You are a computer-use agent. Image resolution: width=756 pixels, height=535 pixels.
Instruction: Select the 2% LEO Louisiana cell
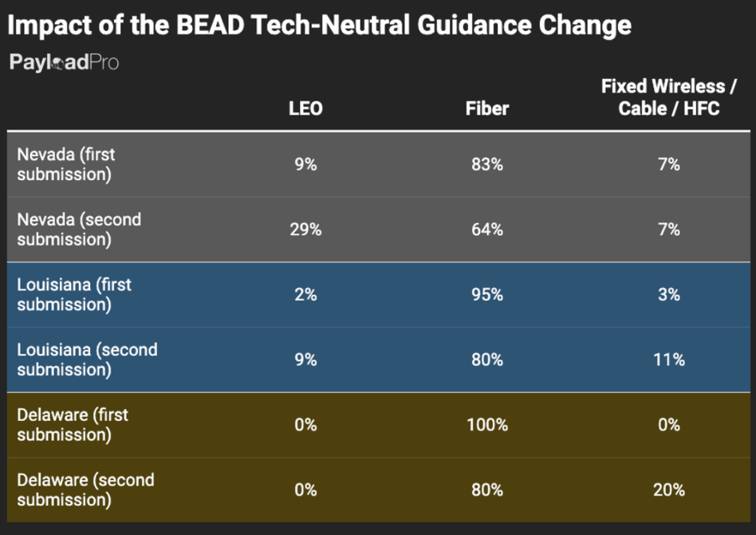pyautogui.click(x=305, y=294)
